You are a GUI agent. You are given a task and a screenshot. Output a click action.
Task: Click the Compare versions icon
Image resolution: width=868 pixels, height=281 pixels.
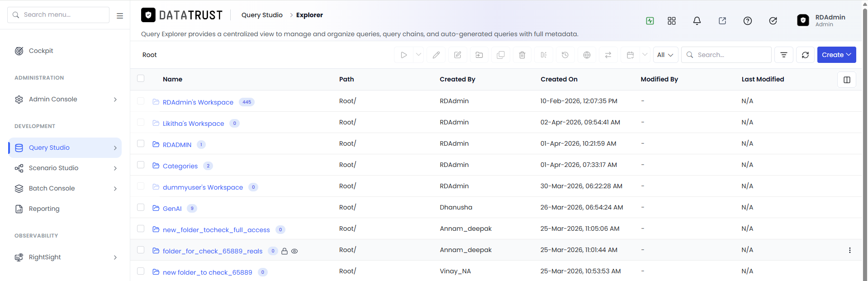pos(544,55)
